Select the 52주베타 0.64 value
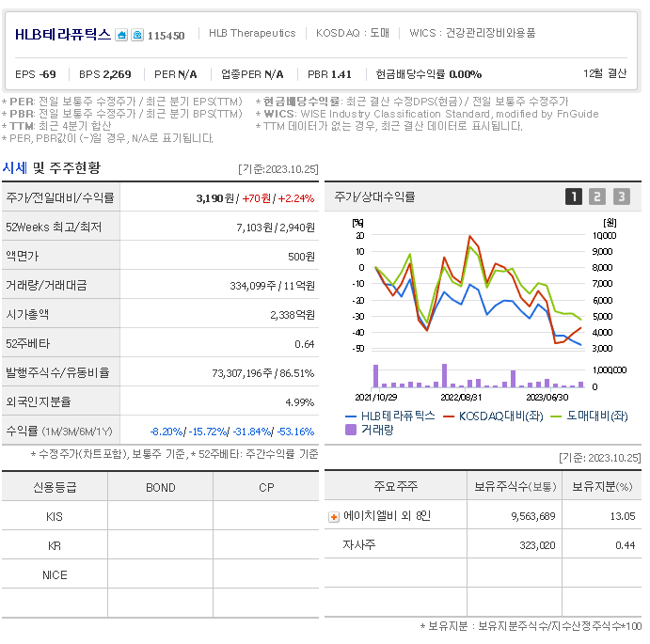This screenshot has height=644, width=650. [x=304, y=344]
